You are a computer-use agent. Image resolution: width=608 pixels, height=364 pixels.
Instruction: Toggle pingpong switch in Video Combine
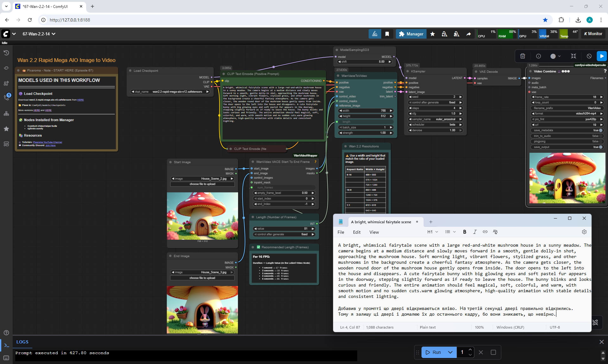(x=600, y=141)
